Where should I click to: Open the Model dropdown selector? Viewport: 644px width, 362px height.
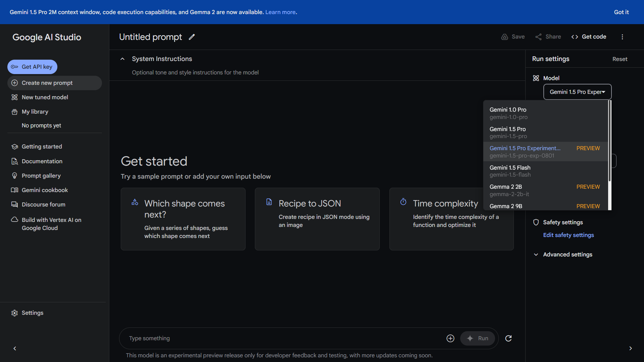577,92
